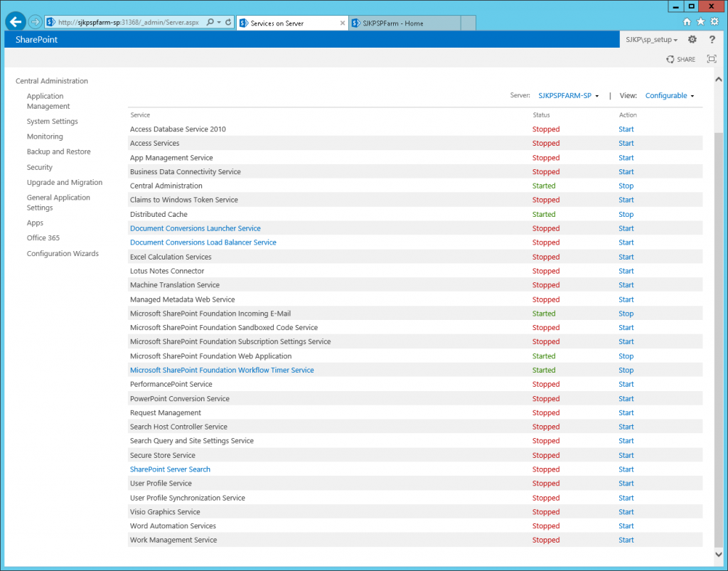This screenshot has width=728, height=571.
Task: Click the SHARE icon button
Action: point(680,59)
